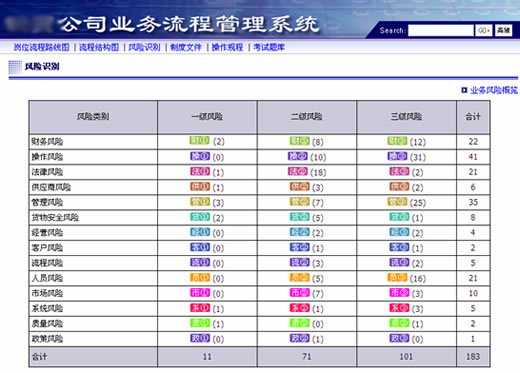Click the 风险识别 page heading
520x373 pixels.
point(42,66)
